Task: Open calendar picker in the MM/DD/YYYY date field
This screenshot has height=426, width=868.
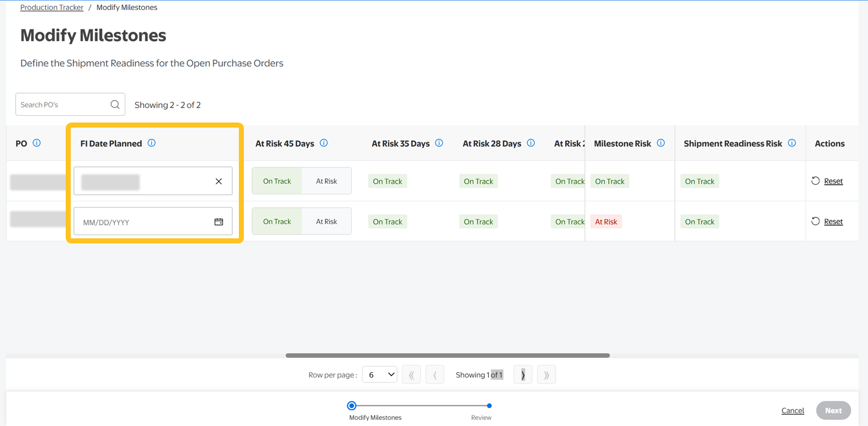Action: pos(219,222)
